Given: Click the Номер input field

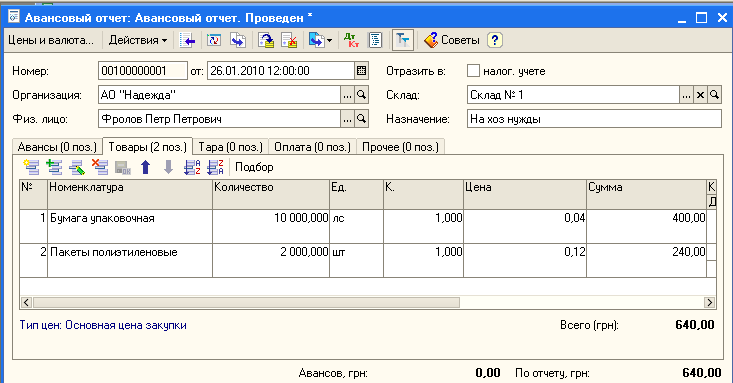Looking at the screenshot, I should [143, 71].
